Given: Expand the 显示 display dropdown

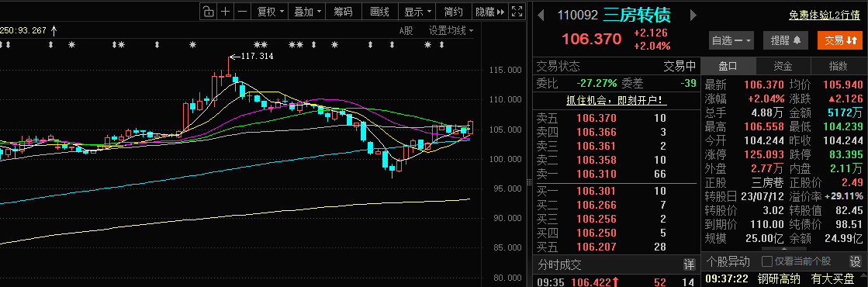Looking at the screenshot, I should click(x=417, y=12).
